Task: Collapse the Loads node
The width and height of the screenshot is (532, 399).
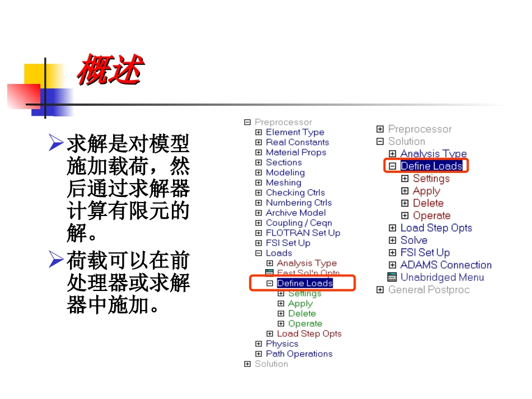Action: pos(259,253)
